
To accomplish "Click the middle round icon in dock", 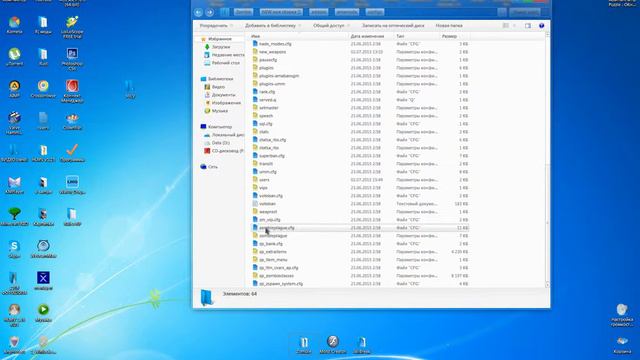I will coord(333,344).
